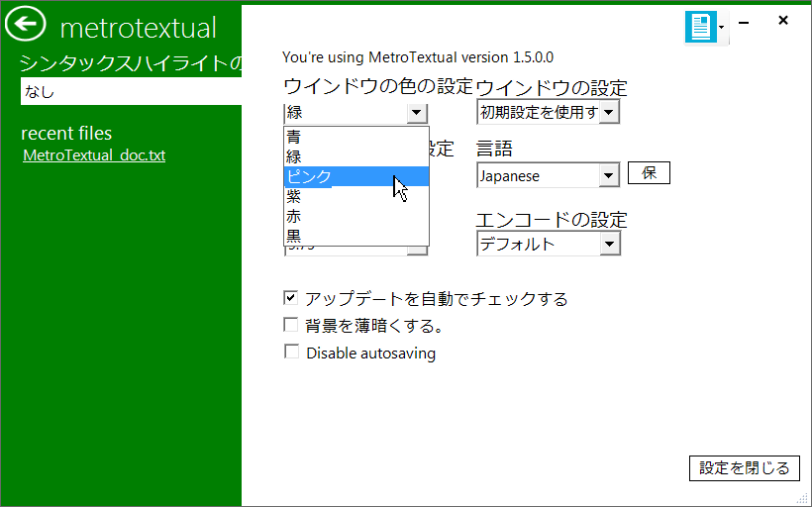The image size is (812, 507).
Task: Click the resize grip at window corner
Action: click(x=804, y=499)
